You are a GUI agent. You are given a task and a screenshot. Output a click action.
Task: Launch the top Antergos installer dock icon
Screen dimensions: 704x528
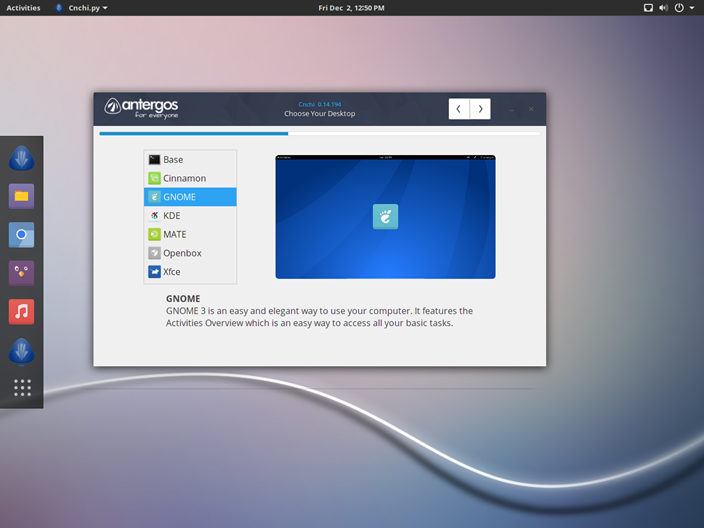tap(22, 158)
